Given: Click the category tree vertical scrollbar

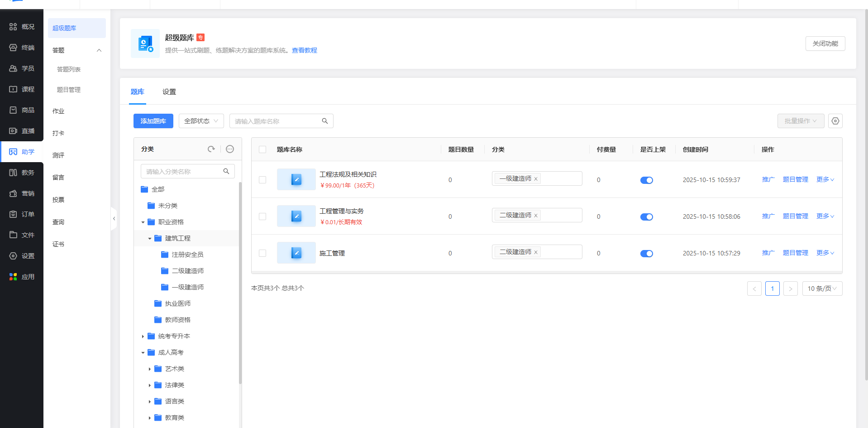Looking at the screenshot, I should [x=240, y=281].
